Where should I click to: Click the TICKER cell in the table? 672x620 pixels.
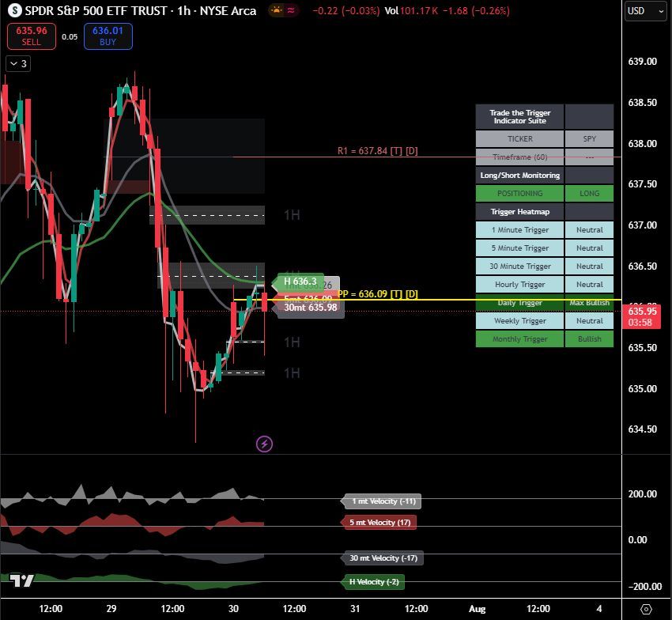tap(520, 139)
